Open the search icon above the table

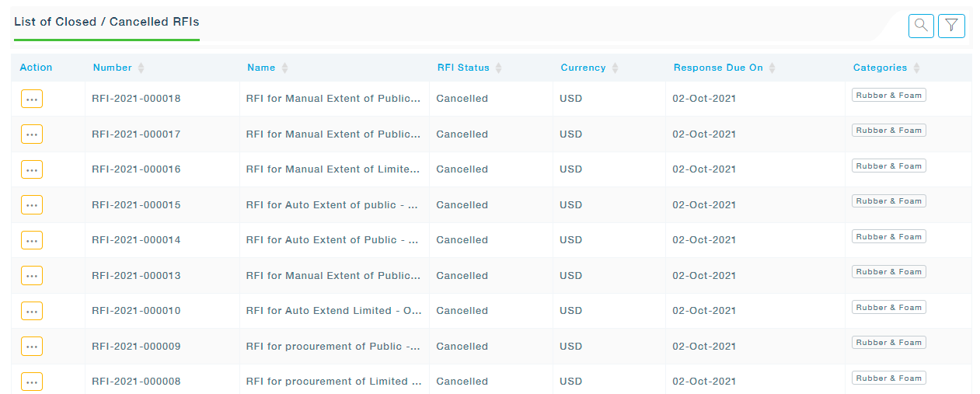921,26
